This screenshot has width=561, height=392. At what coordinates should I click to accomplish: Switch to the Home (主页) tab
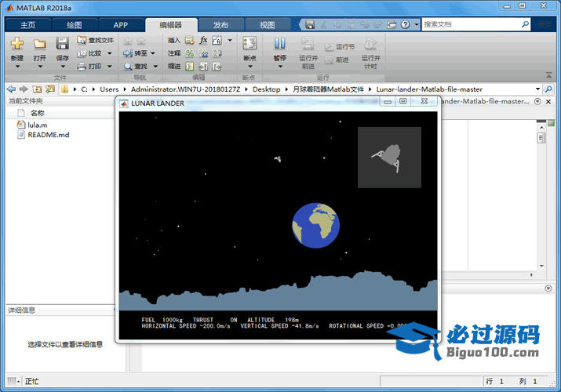tap(28, 25)
